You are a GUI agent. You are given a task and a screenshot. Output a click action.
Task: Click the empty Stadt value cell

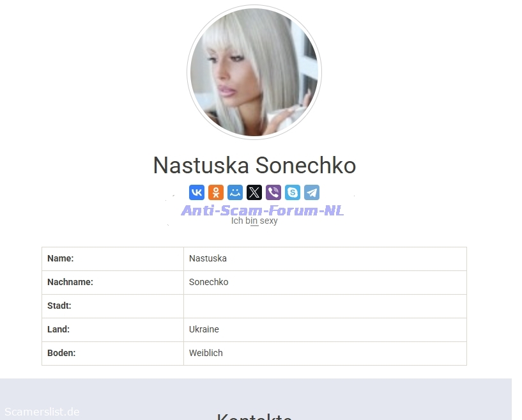[325, 306]
